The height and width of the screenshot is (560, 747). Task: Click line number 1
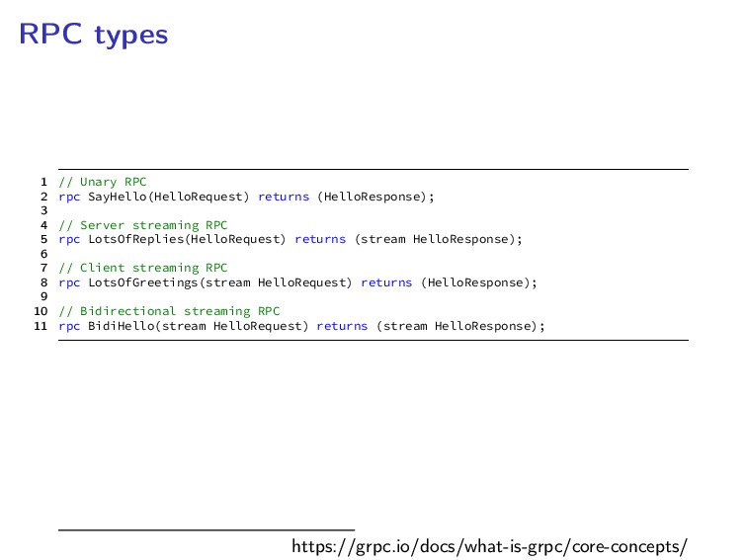[44, 182]
